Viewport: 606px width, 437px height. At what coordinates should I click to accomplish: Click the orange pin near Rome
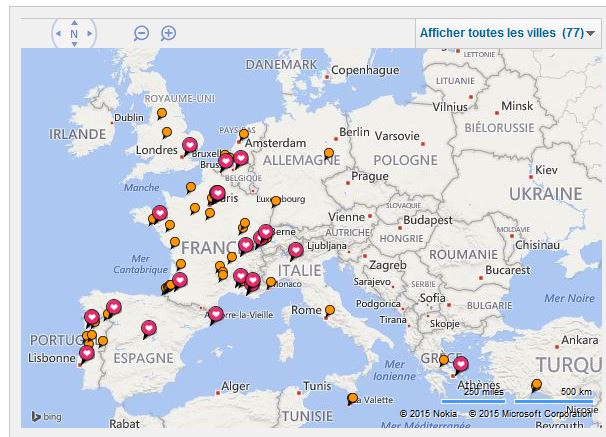pyautogui.click(x=329, y=310)
